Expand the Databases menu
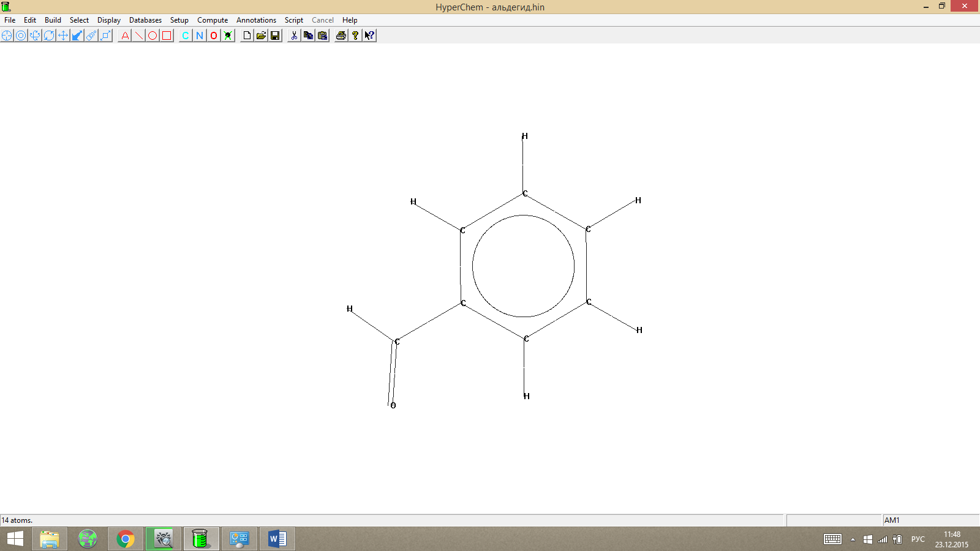 [145, 20]
